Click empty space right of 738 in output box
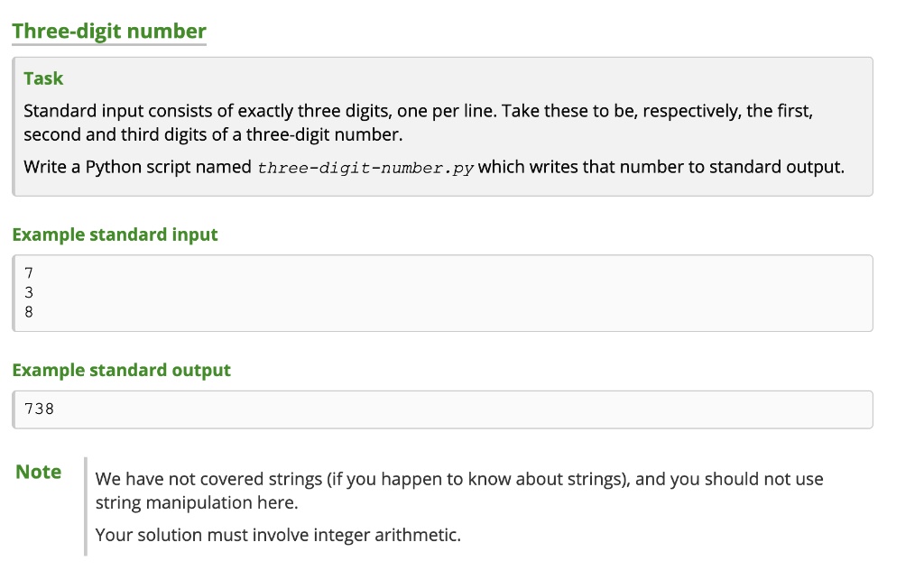 (451, 409)
